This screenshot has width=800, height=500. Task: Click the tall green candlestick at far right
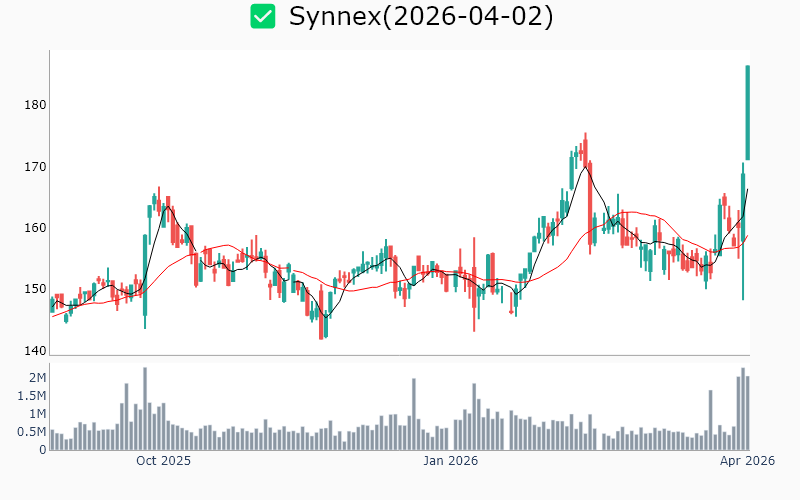tap(747, 112)
